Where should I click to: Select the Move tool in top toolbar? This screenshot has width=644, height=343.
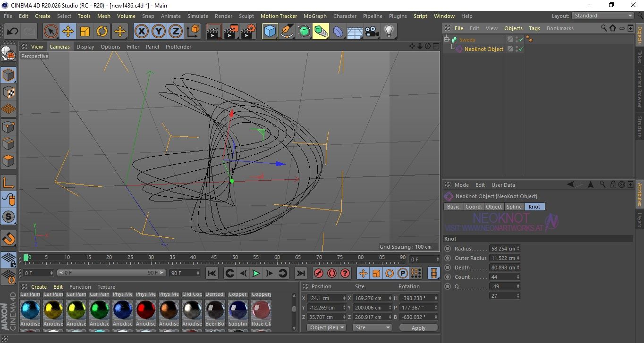click(x=68, y=32)
